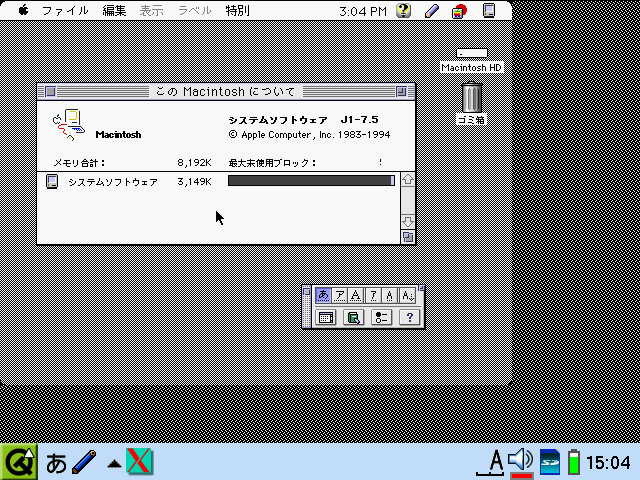This screenshot has height=480, width=640.
Task: Click the scroll up arrow in About window
Action: click(408, 180)
